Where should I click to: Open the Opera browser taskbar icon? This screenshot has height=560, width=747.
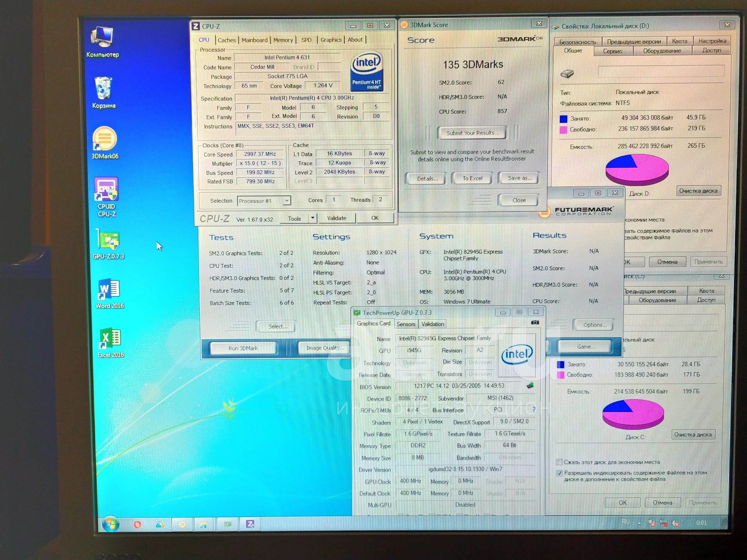[137, 524]
